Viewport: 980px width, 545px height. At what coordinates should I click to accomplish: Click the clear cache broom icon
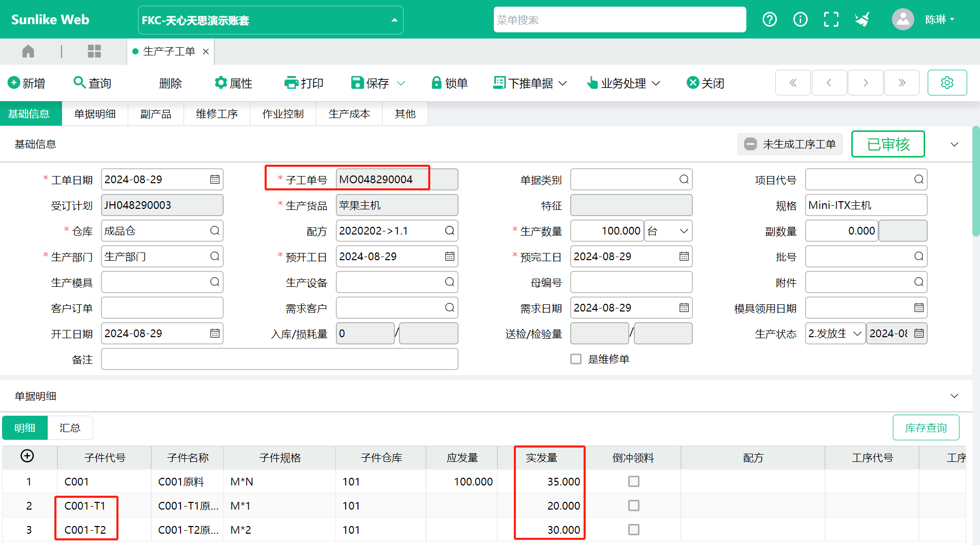[862, 20]
